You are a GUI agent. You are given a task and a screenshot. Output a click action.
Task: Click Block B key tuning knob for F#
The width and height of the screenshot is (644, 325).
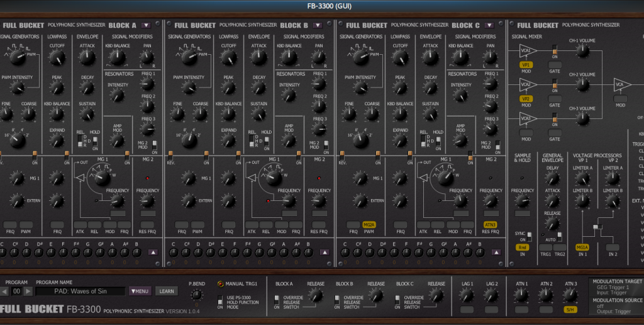tap(247, 252)
